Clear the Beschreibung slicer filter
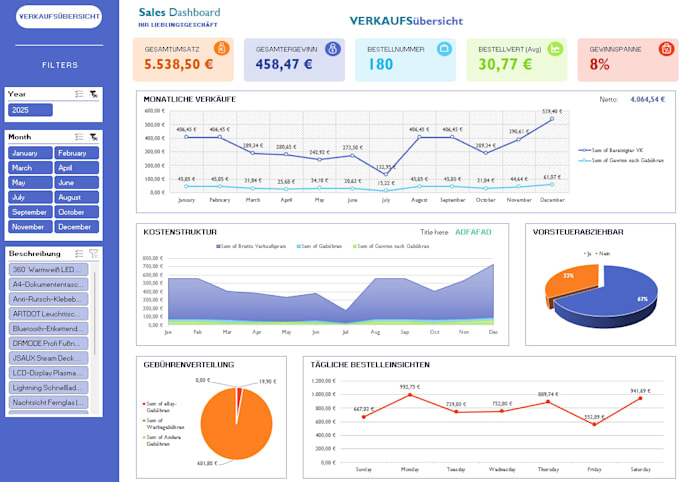680x482 pixels. [x=94, y=253]
